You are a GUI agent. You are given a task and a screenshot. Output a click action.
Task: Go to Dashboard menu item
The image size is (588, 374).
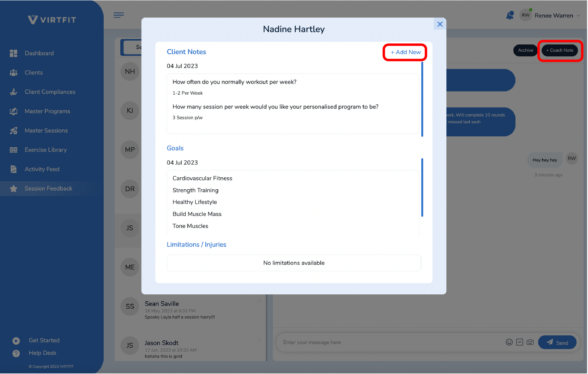39,53
